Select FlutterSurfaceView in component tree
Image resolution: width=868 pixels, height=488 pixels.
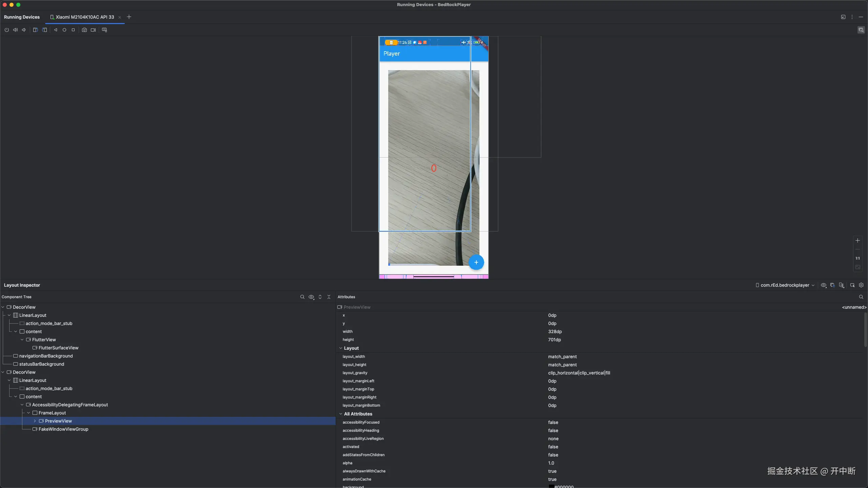coord(58,348)
